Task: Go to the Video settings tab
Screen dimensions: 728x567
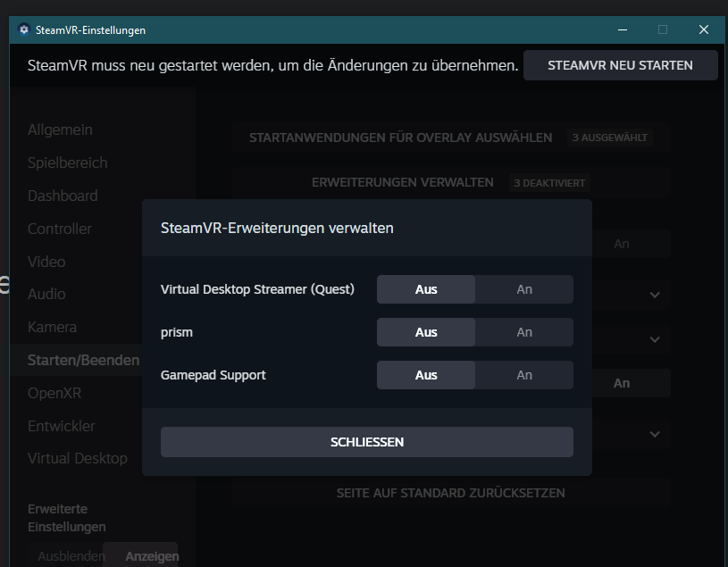Action: [46, 262]
